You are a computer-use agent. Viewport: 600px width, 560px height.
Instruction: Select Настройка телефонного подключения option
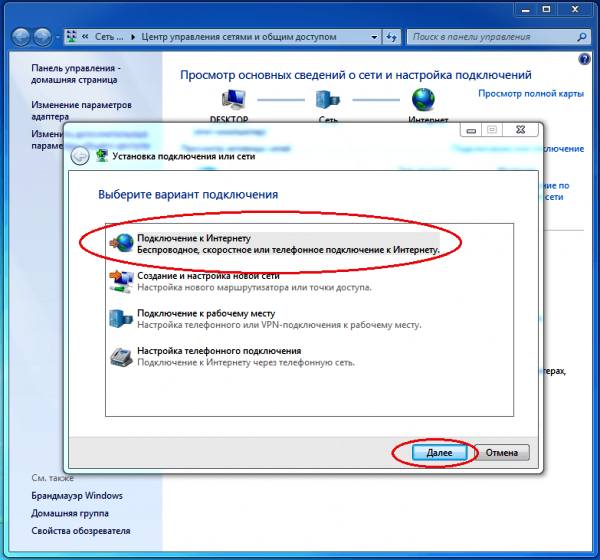pyautogui.click(x=219, y=351)
